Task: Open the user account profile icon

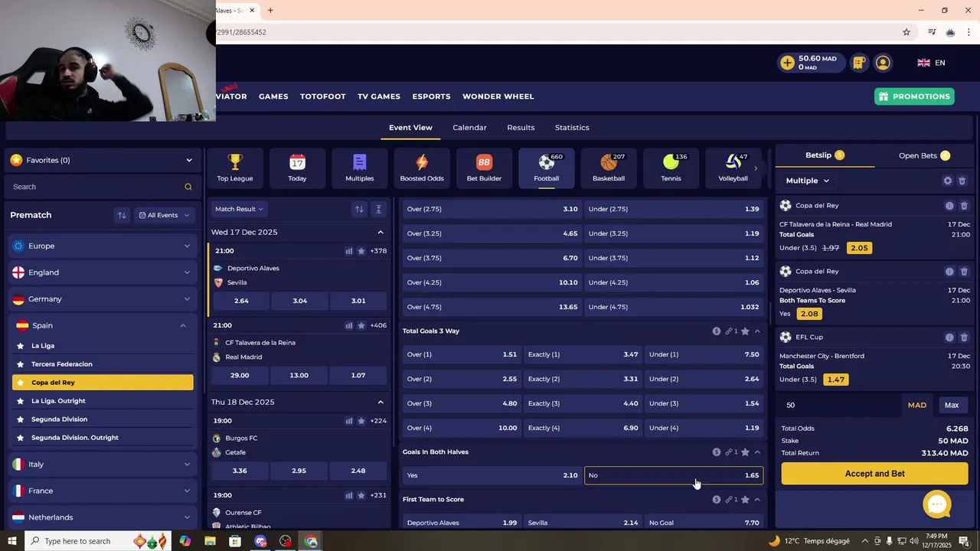Action: (883, 63)
